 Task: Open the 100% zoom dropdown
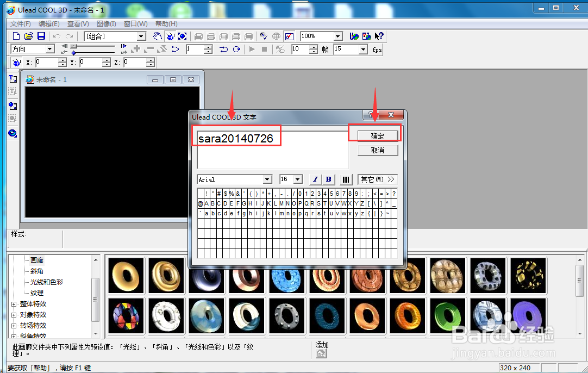(x=338, y=36)
